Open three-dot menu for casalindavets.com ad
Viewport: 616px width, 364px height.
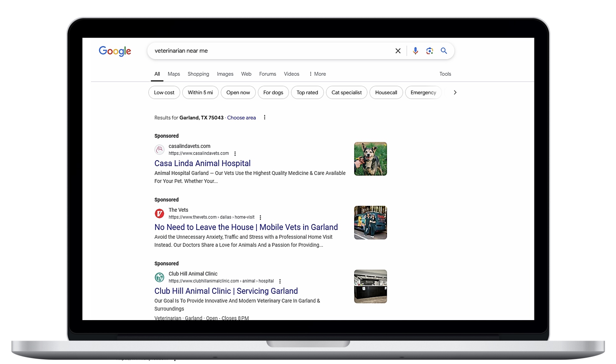[235, 154]
